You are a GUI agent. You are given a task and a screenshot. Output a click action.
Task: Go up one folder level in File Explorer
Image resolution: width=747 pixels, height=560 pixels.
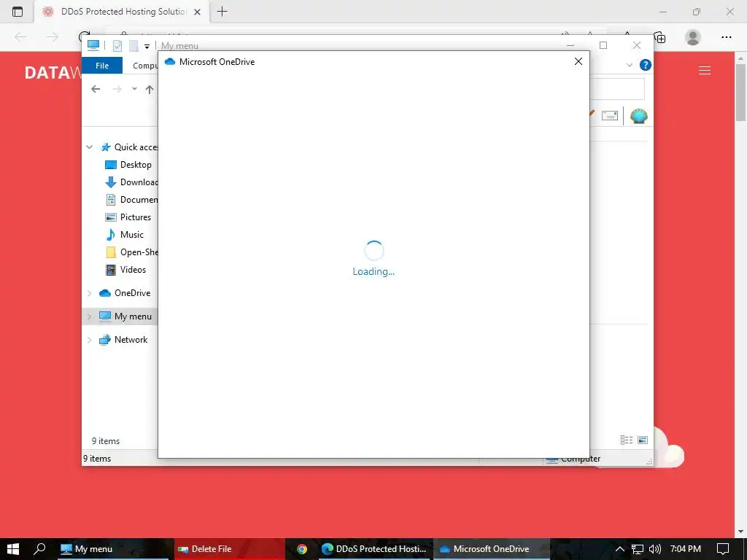coord(150,89)
